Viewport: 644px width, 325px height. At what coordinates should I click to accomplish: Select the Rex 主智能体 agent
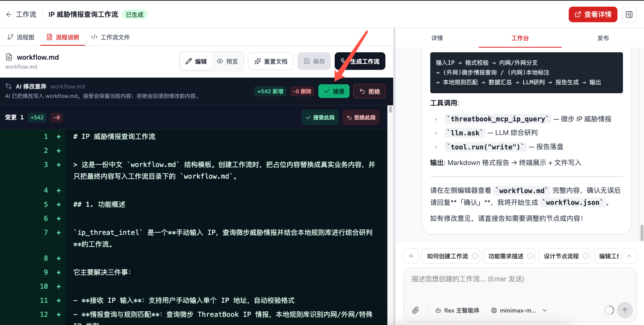457,310
